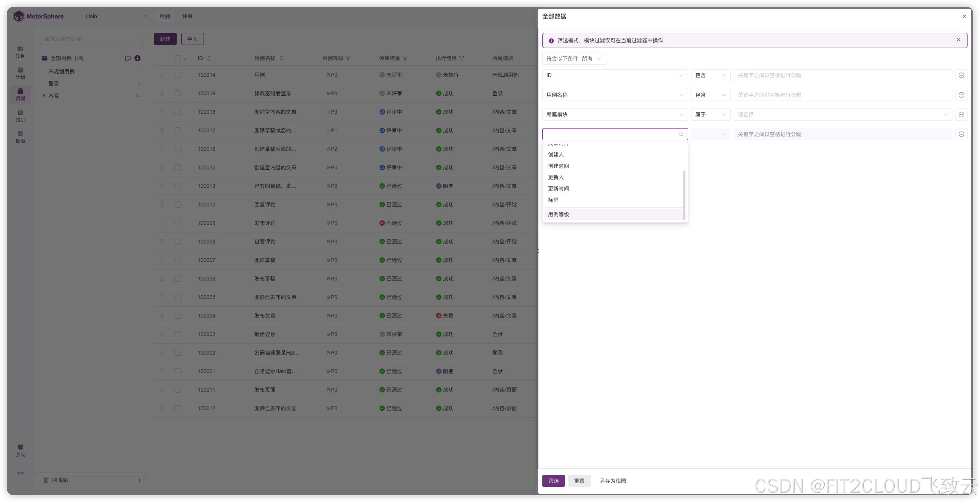Check the row 100018 checkbox

coord(177,112)
